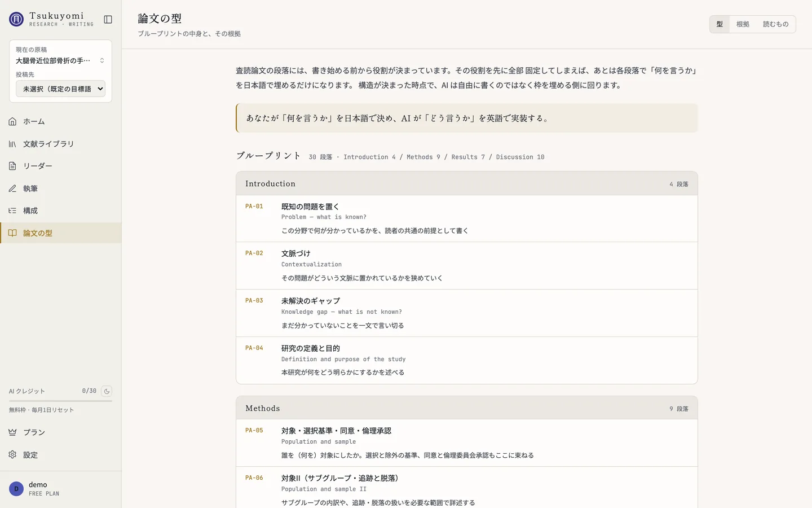Select the PA-04 研究の定義と目的 row
812x508 pixels.
pyautogui.click(x=467, y=361)
